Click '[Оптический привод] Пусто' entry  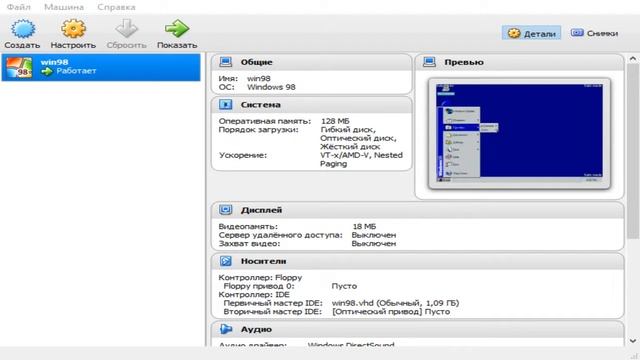point(391,311)
